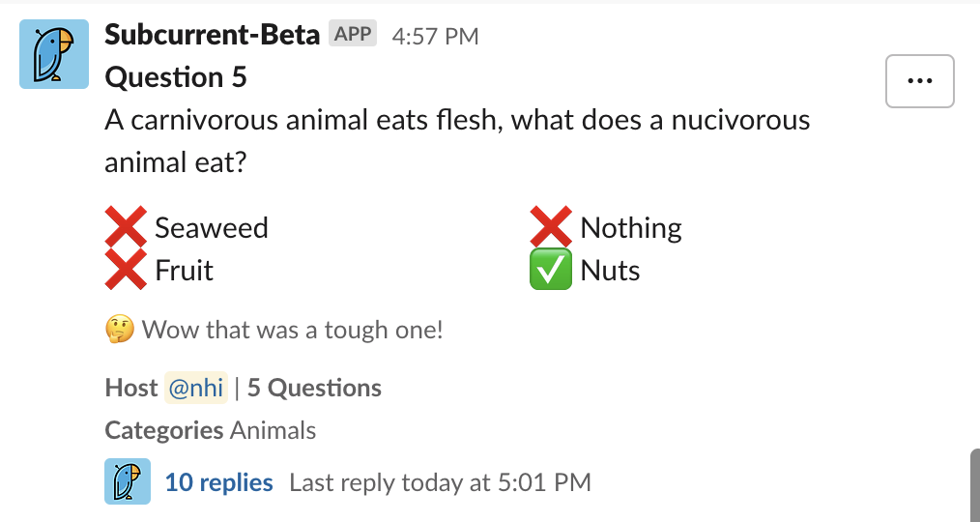This screenshot has width=980, height=522.
Task: Click the Subcurrent-Beta parrot avatar
Action: click(54, 54)
